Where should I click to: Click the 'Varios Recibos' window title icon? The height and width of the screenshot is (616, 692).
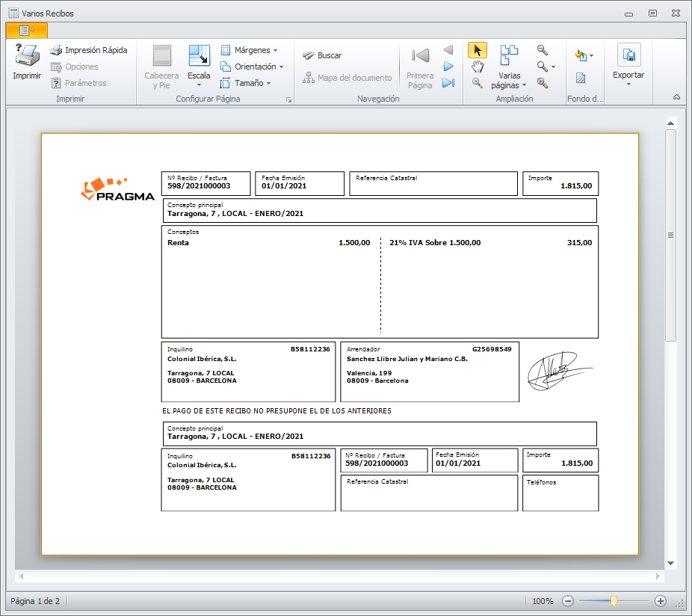(x=13, y=13)
